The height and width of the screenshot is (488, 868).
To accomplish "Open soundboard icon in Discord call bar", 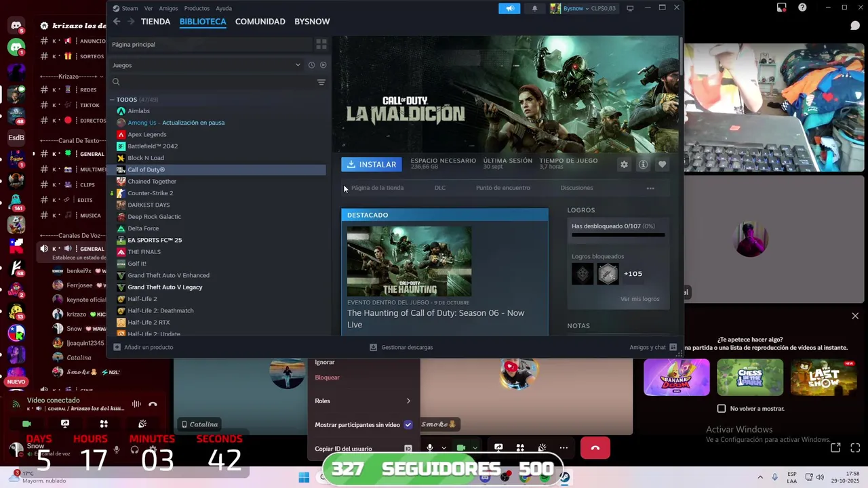I will click(542, 447).
